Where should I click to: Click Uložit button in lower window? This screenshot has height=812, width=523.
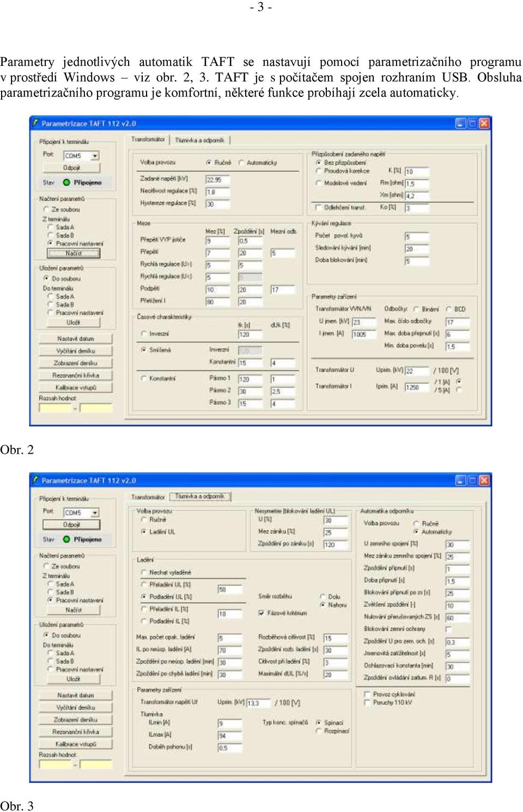[74, 679]
